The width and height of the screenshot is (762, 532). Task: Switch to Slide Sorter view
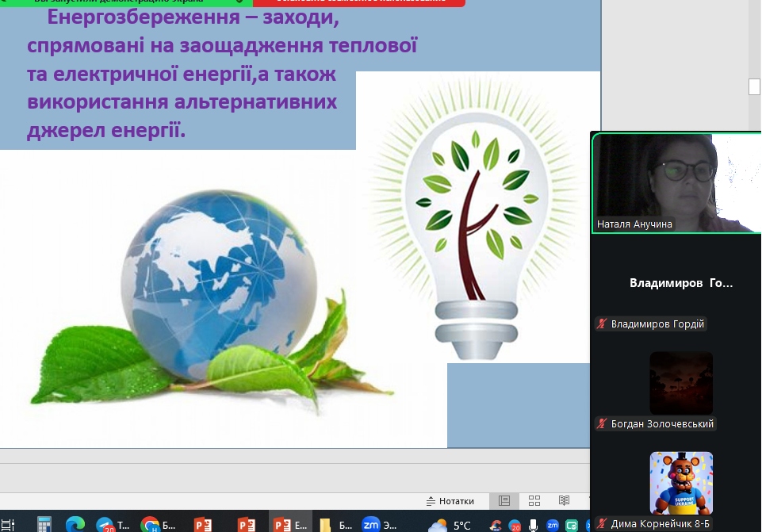[x=534, y=501]
